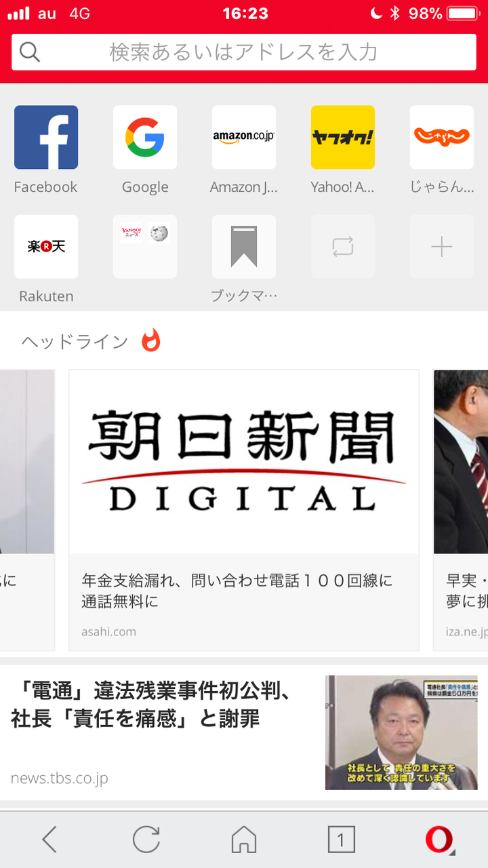The height and width of the screenshot is (868, 488).
Task: Tap the 16:23 clock in status bar
Action: (245, 13)
